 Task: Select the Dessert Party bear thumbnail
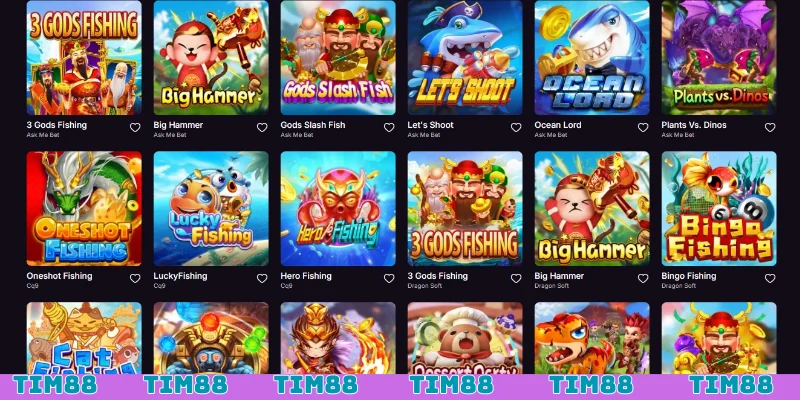click(x=465, y=338)
